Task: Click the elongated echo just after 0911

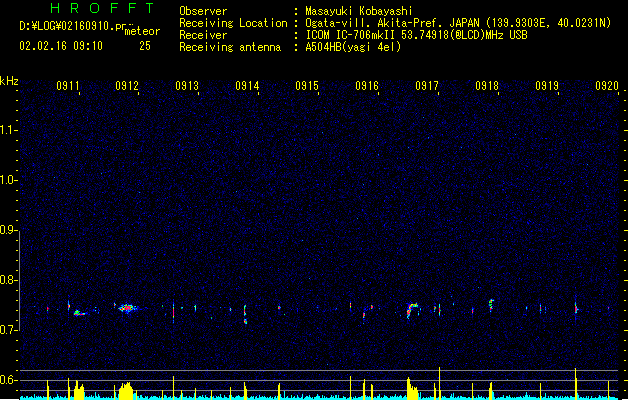Action: pos(80,313)
